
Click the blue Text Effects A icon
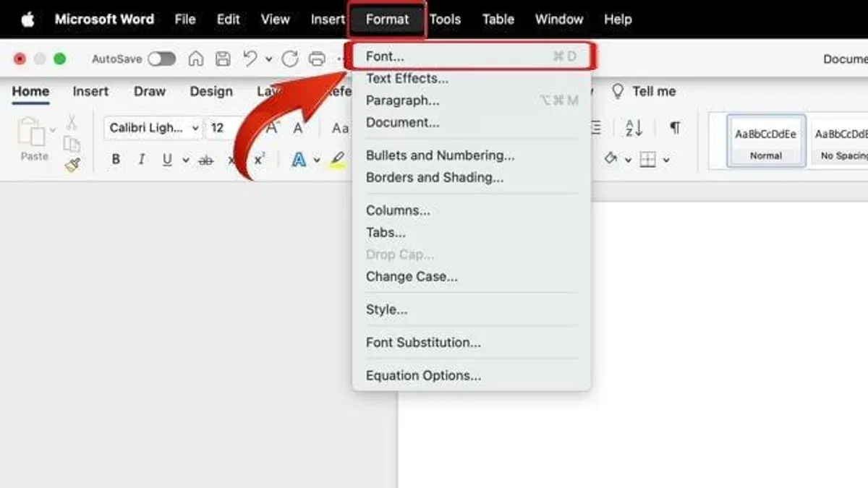coord(299,160)
